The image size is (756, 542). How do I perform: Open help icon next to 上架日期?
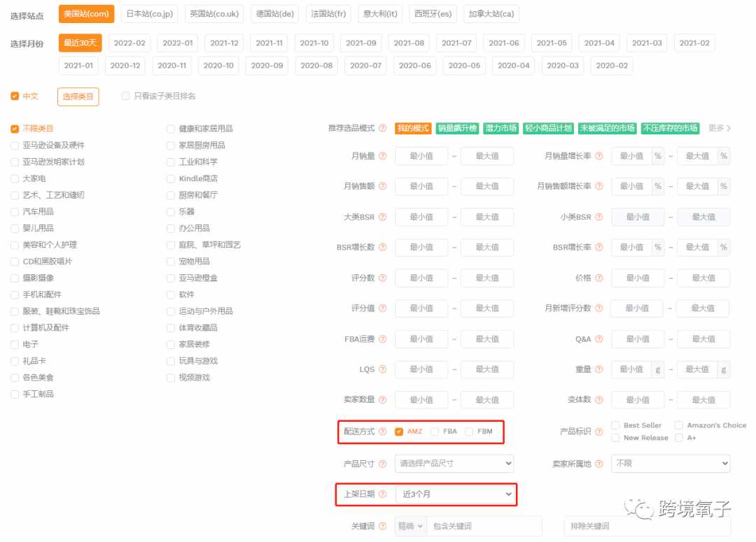pos(382,494)
